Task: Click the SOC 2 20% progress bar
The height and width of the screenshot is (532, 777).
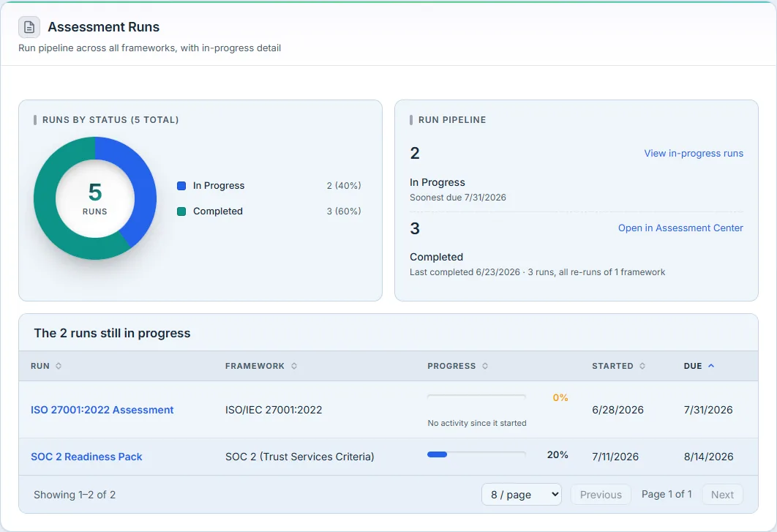Action: (x=476, y=454)
